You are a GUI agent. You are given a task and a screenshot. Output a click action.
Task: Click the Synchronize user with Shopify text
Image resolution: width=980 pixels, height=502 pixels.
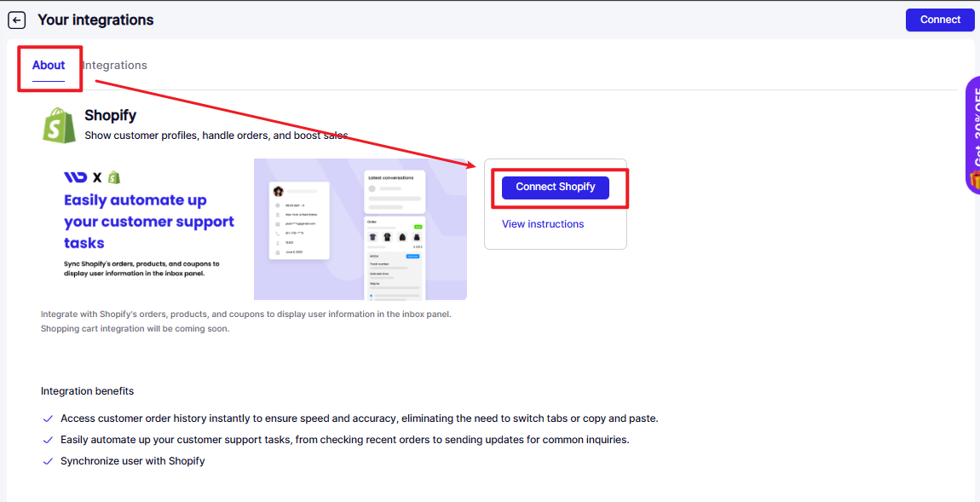pos(132,461)
